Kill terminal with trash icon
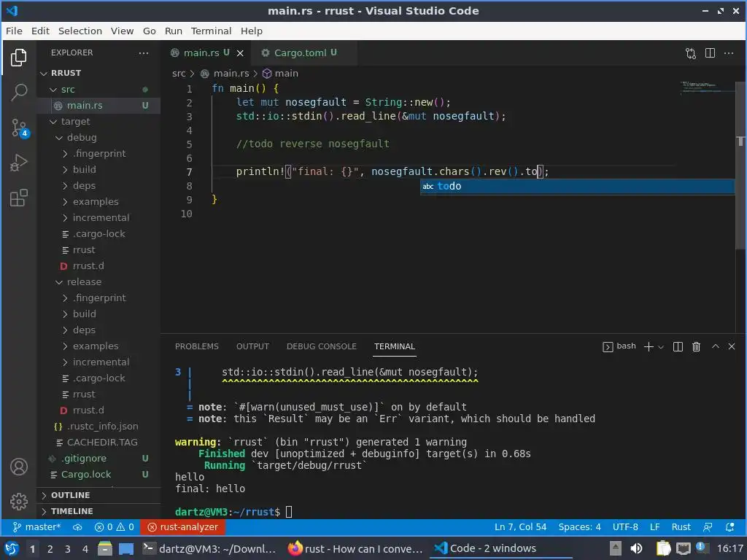 point(696,346)
